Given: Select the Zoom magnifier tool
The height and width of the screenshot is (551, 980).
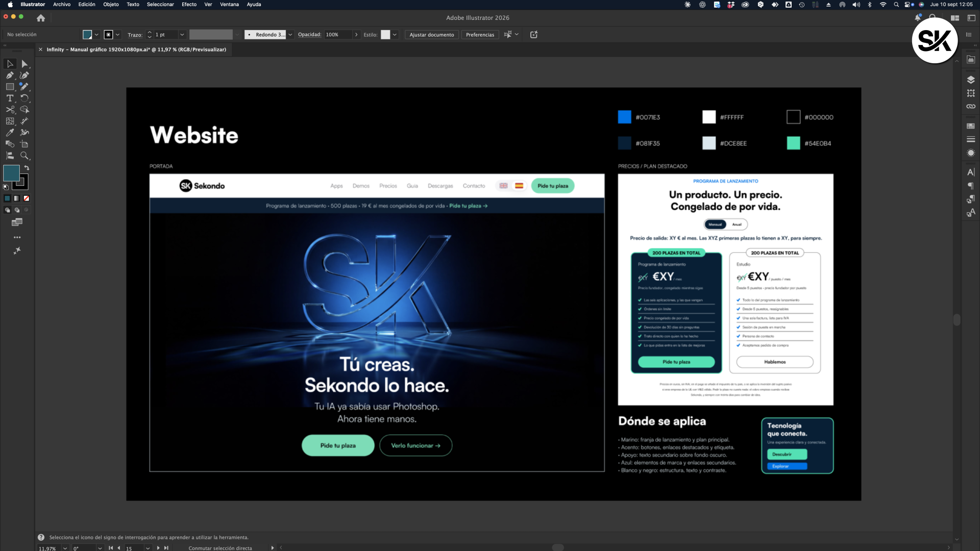Looking at the screenshot, I should click(24, 156).
